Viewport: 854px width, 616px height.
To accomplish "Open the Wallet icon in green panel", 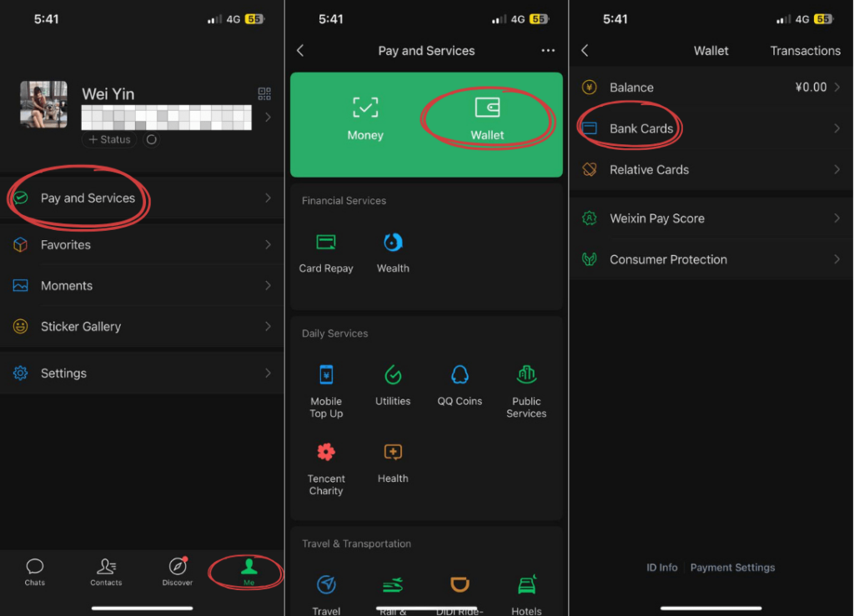I will coord(487,108).
